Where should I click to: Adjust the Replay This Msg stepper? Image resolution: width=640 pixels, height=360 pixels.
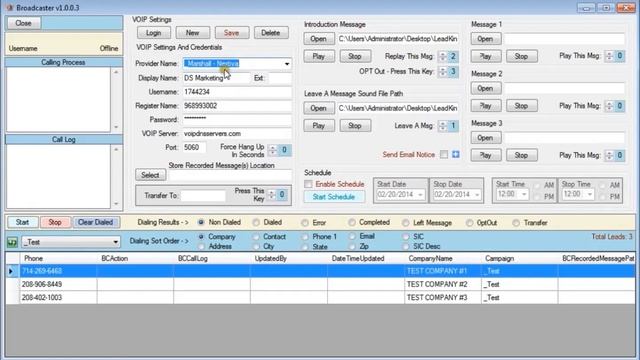click(x=443, y=56)
